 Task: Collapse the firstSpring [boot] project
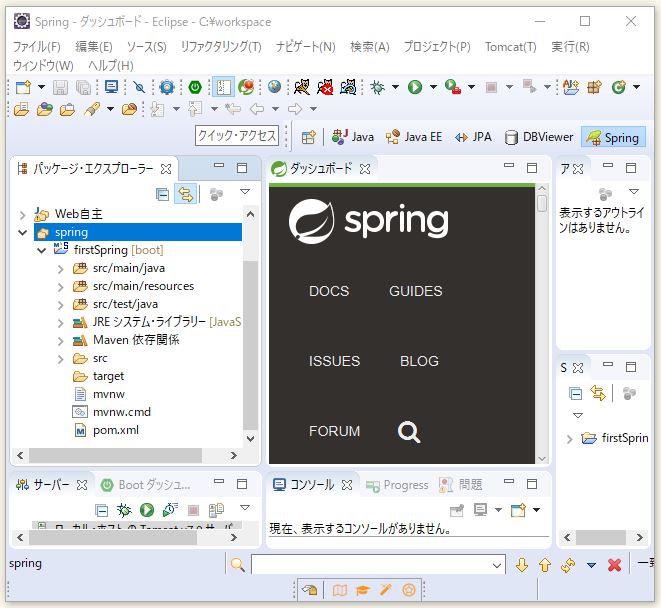pyautogui.click(x=41, y=250)
